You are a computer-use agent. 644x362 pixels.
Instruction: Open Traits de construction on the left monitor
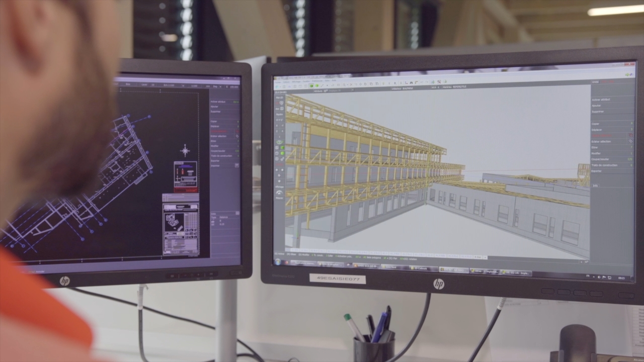[221, 155]
